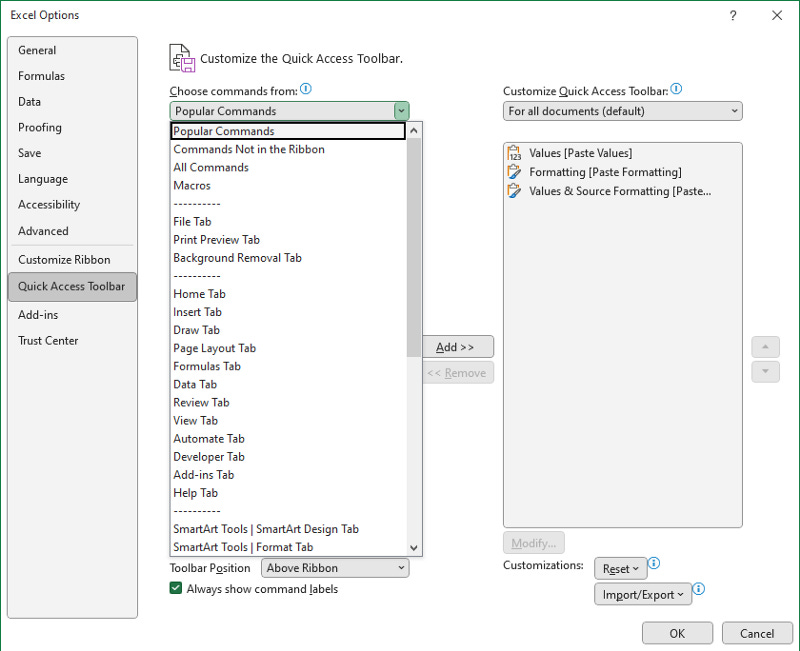Open the Advanced options category
The image size is (800, 651).
click(72, 231)
